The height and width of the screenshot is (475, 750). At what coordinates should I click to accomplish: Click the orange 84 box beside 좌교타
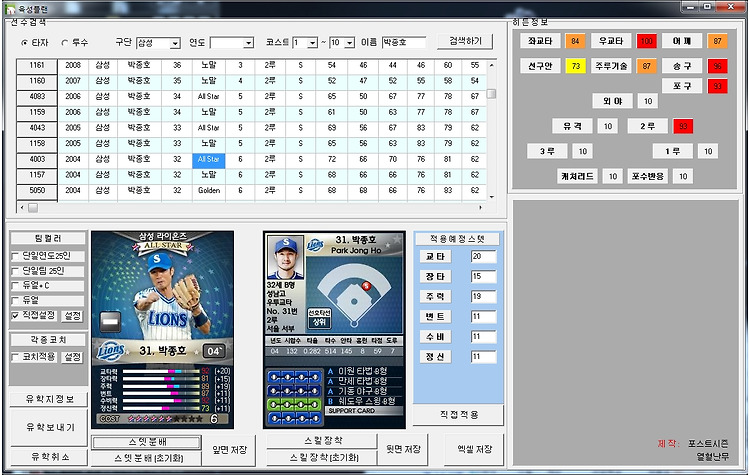click(x=575, y=41)
